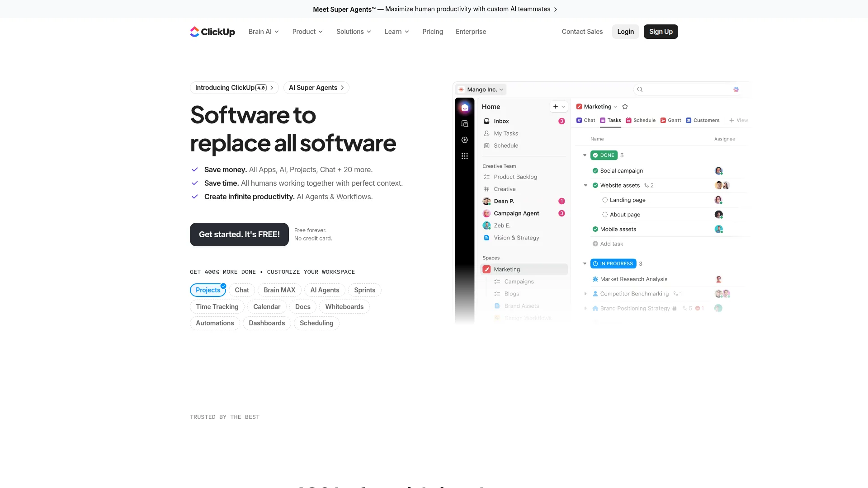868x488 pixels.
Task: Open the Mango Inc. workspace dropdown
Action: [481, 89]
